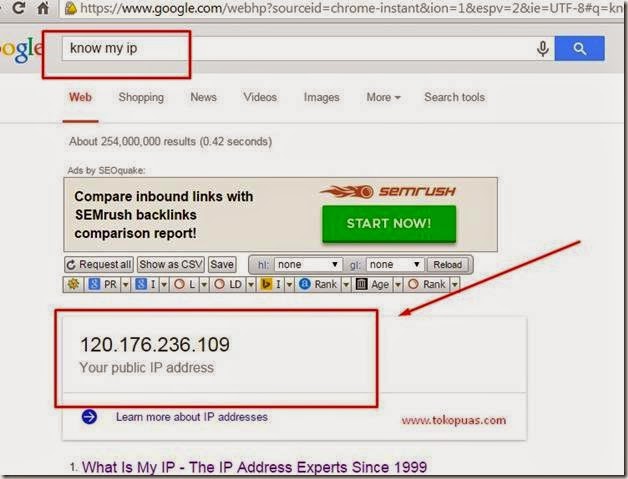Switch to the Videos tab
This screenshot has width=628, height=479.
pyautogui.click(x=260, y=97)
